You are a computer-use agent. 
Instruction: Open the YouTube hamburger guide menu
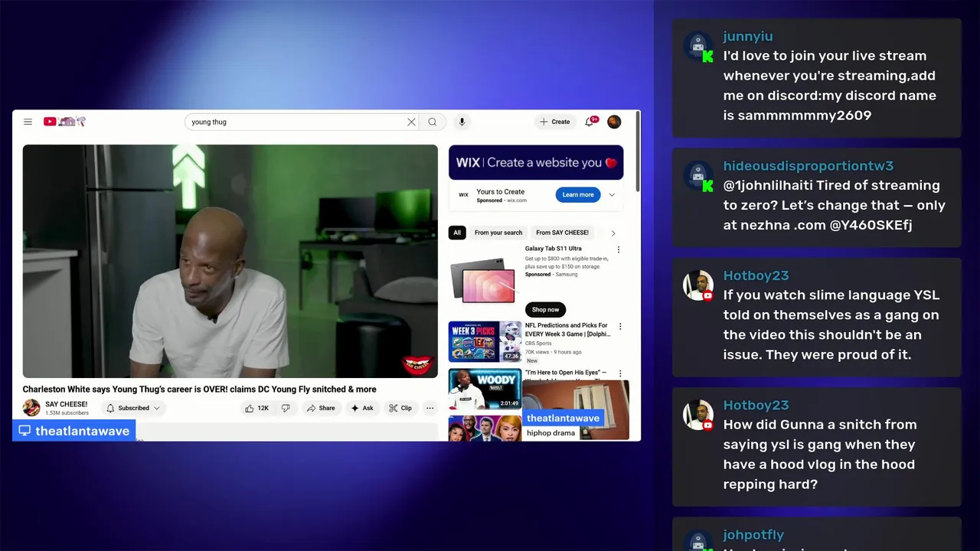[x=28, y=122]
